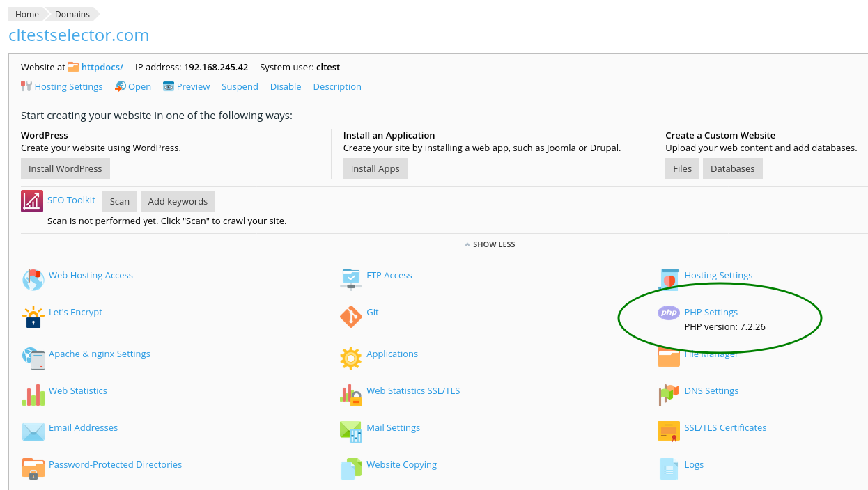
Task: Open PHP Settings via the php badge icon
Action: [668, 312]
